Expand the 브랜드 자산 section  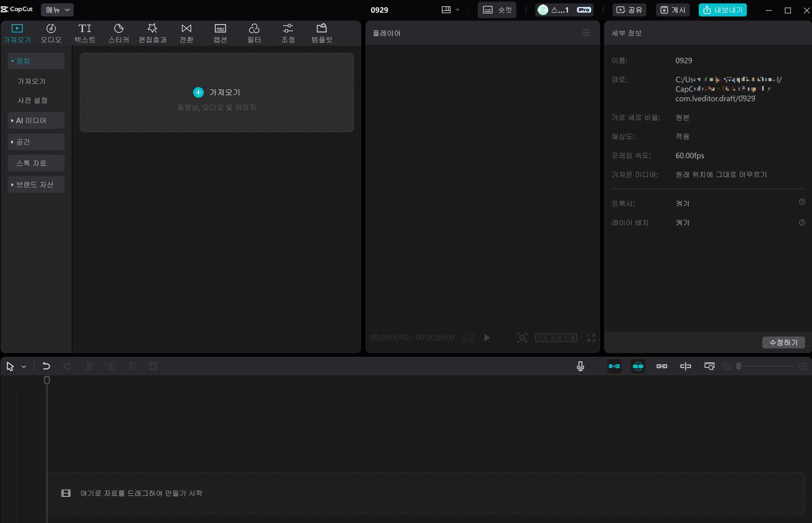tap(36, 184)
